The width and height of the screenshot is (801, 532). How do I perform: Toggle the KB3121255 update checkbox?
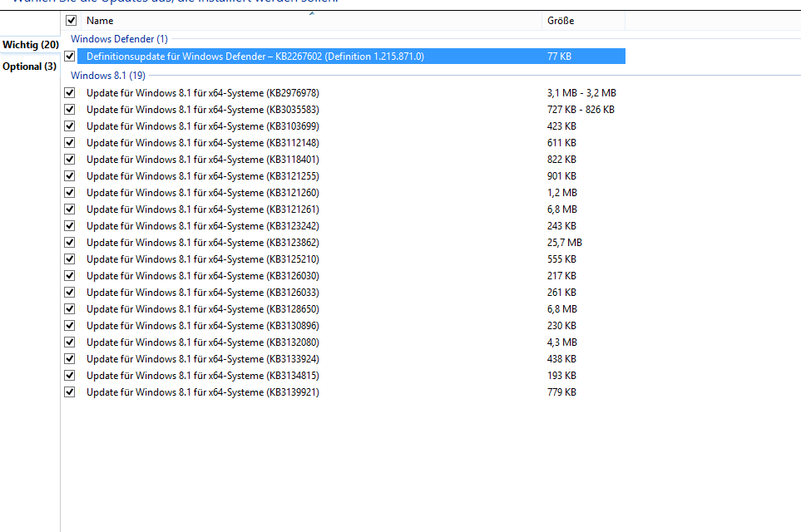[x=70, y=175]
